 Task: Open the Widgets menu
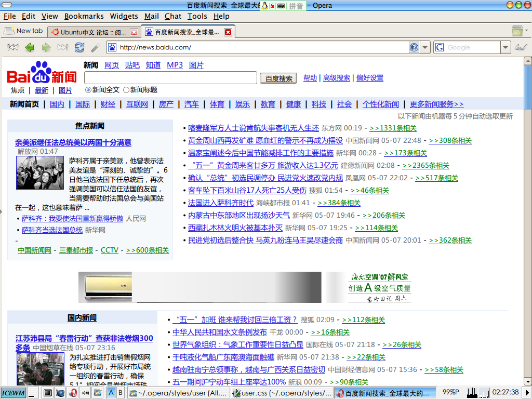pyautogui.click(x=124, y=16)
